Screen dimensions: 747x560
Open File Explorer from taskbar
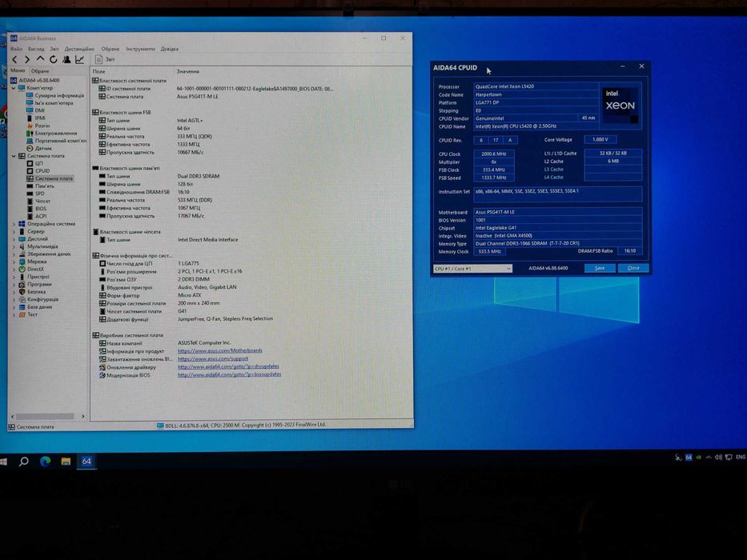pos(66,462)
